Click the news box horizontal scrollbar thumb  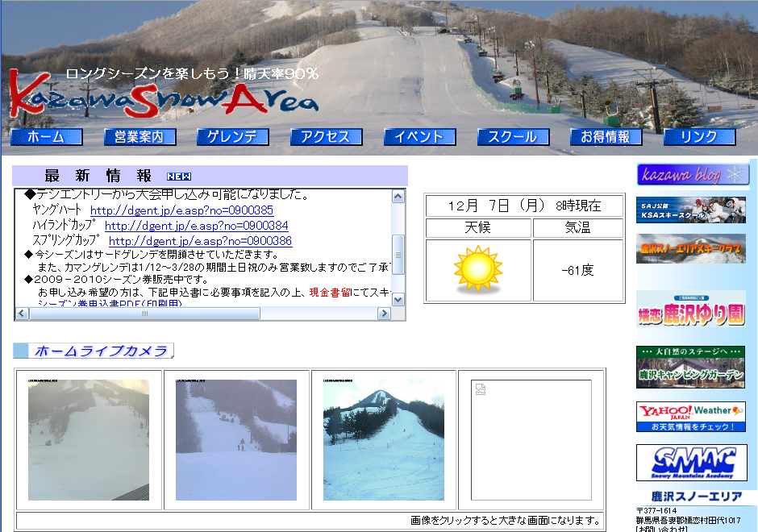[144, 314]
